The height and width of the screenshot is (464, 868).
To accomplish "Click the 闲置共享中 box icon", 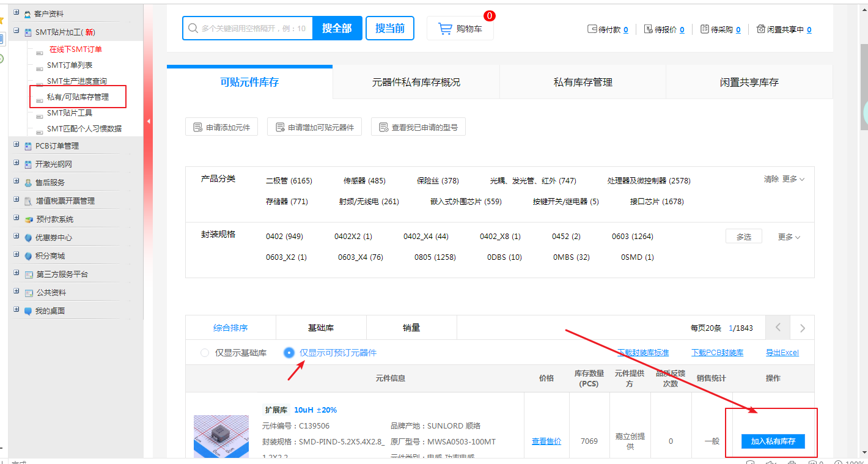I will point(761,29).
